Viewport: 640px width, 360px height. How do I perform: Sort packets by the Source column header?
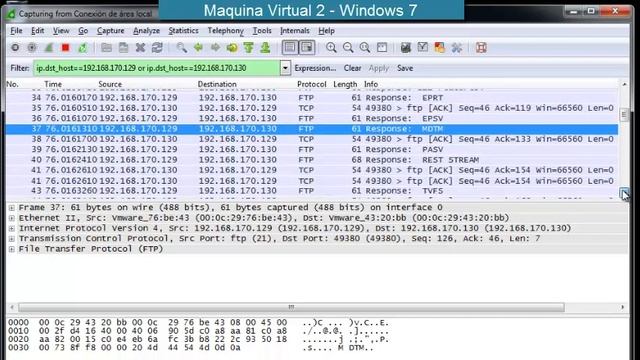(110, 84)
